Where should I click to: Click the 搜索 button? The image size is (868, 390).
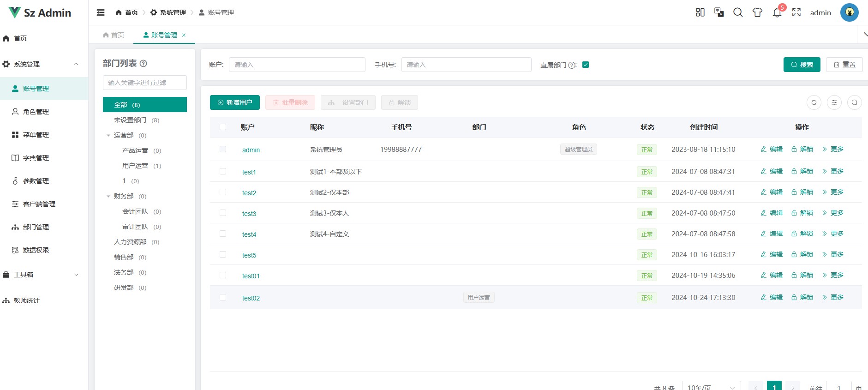click(802, 65)
